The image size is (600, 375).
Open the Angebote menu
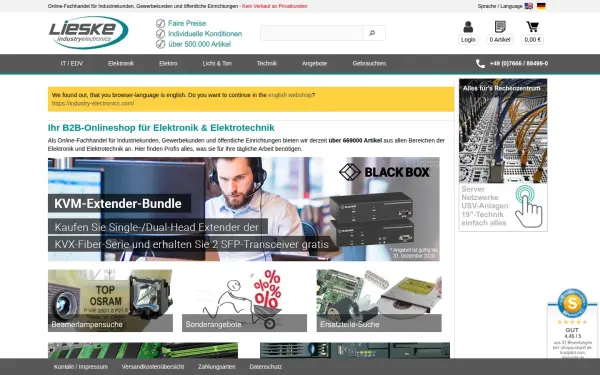[x=315, y=64]
